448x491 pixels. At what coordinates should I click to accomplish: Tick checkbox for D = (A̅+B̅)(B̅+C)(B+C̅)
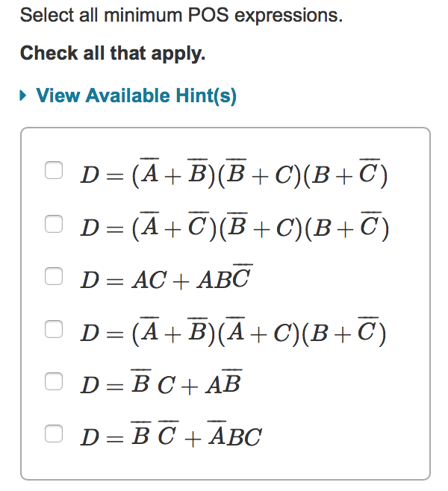click(54, 170)
